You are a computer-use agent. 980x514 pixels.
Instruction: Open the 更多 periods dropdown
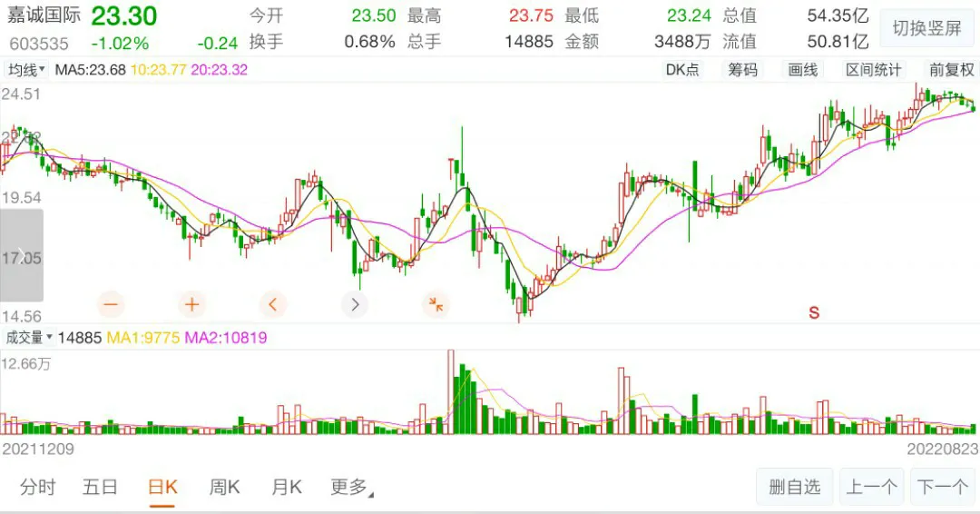point(351,488)
